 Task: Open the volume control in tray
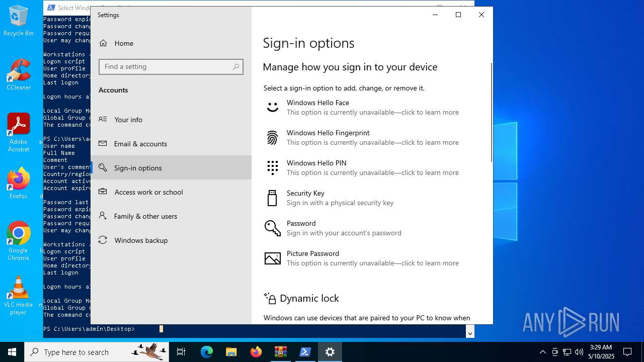(x=579, y=352)
